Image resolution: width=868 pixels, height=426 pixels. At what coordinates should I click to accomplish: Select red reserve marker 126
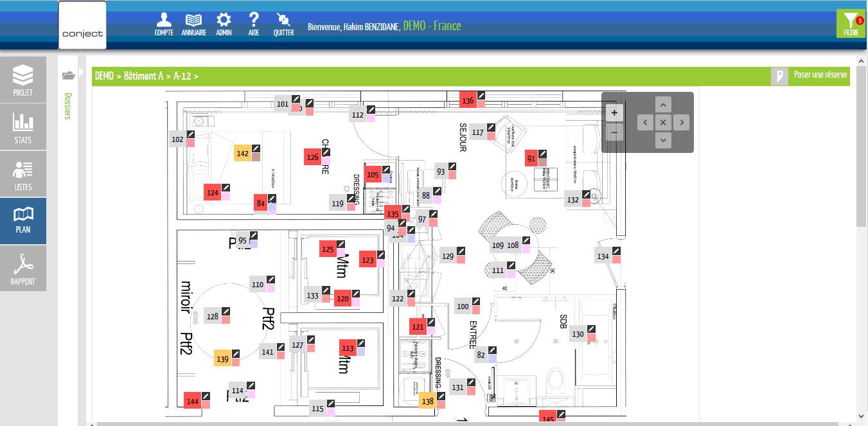pyautogui.click(x=312, y=157)
